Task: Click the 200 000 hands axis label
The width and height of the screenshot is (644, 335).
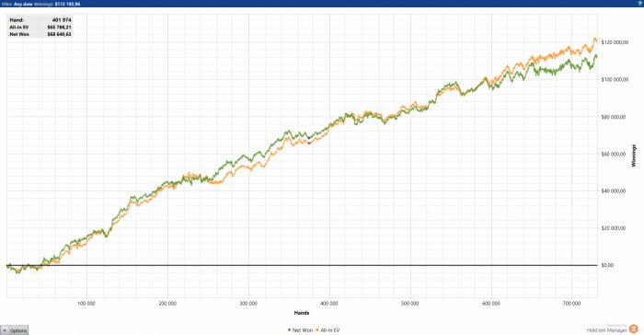Action: pyautogui.click(x=167, y=304)
